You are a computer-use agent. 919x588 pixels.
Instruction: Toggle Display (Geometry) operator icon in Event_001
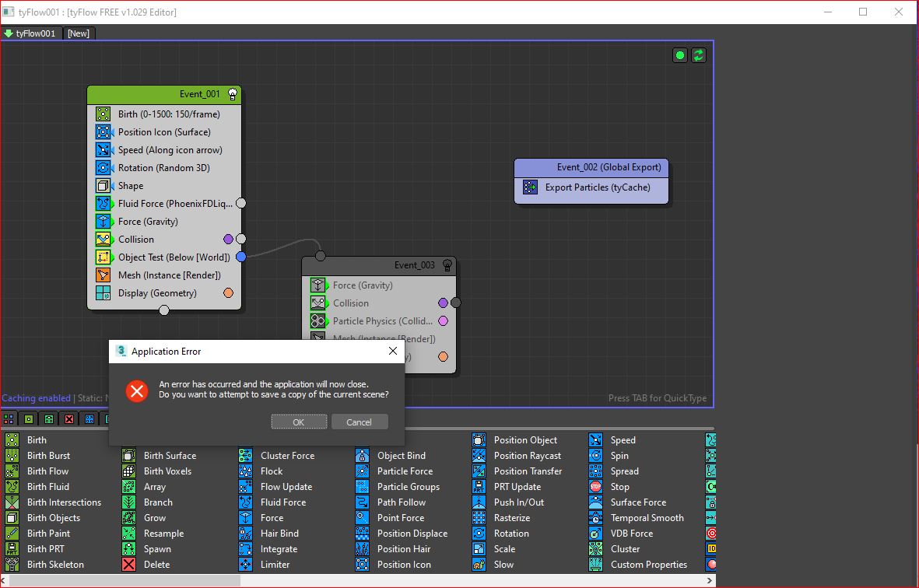tap(103, 292)
